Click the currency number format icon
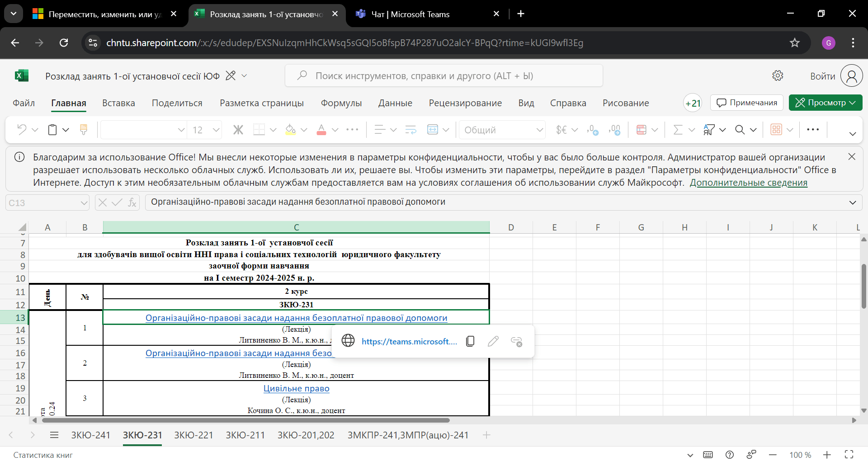 (561, 130)
